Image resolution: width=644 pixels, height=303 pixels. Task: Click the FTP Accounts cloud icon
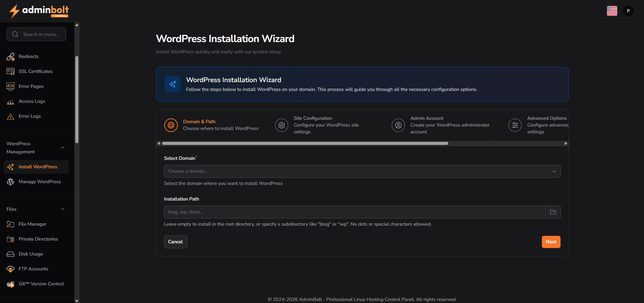point(11,269)
